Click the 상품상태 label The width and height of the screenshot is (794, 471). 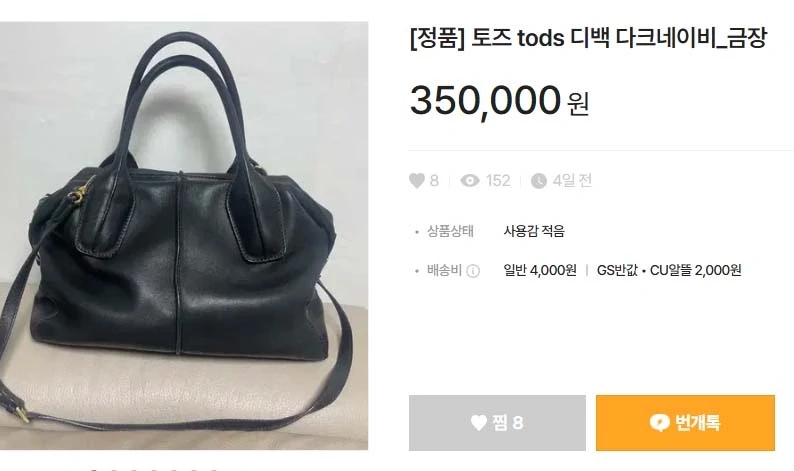click(450, 231)
